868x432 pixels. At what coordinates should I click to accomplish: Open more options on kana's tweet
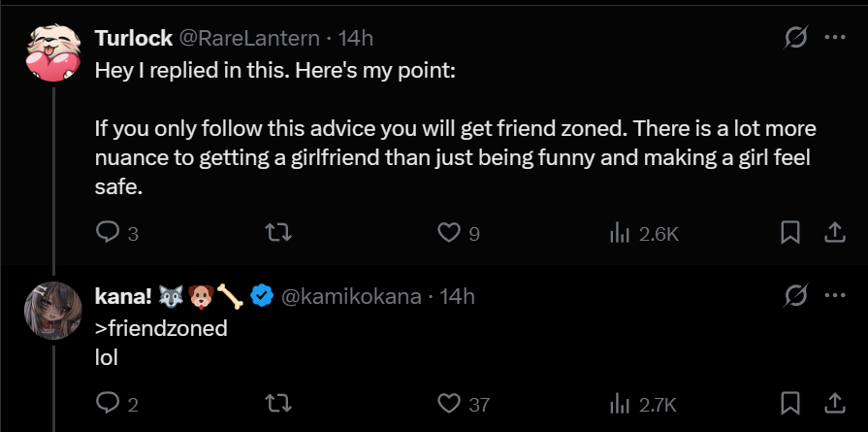pyautogui.click(x=834, y=295)
